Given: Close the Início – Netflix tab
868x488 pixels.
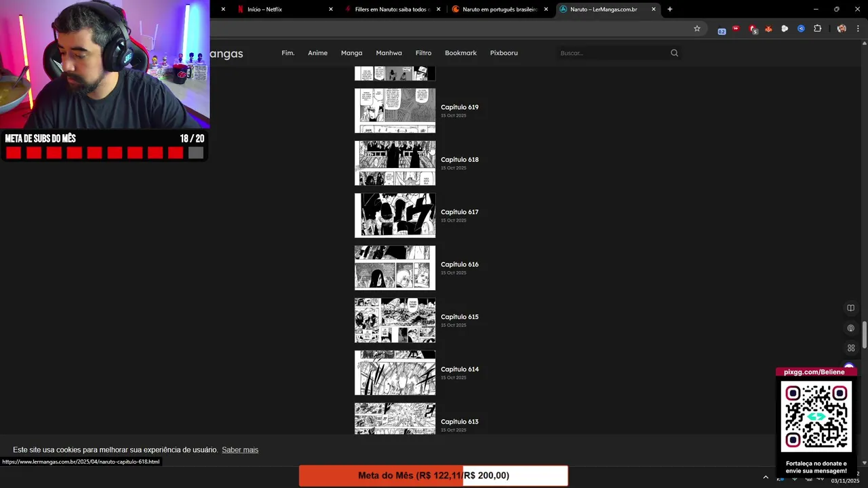Looking at the screenshot, I should (331, 9).
